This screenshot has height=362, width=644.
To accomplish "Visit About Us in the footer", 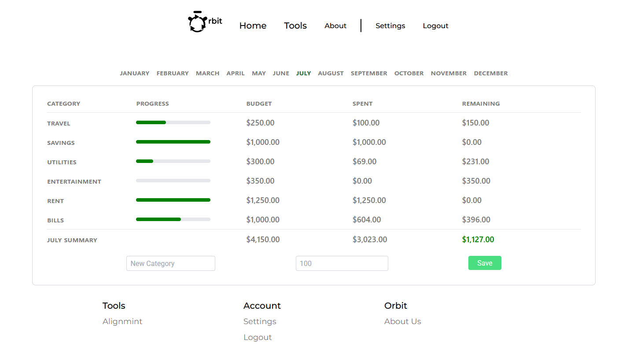I will (x=402, y=321).
